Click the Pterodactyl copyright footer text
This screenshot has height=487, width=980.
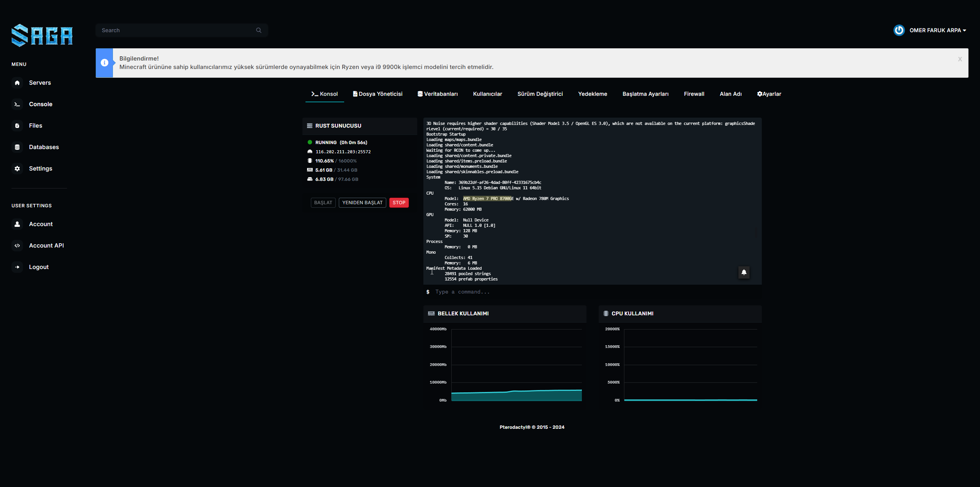tap(532, 427)
